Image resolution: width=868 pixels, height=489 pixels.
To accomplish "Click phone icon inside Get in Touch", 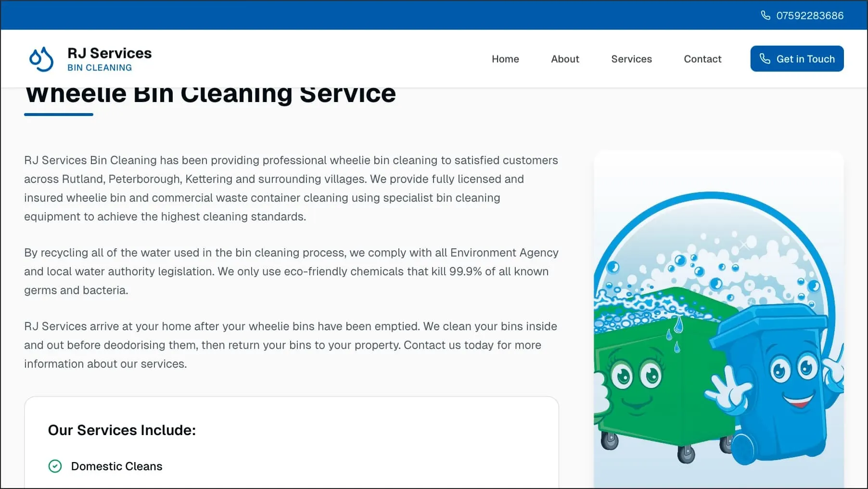I will 765,59.
